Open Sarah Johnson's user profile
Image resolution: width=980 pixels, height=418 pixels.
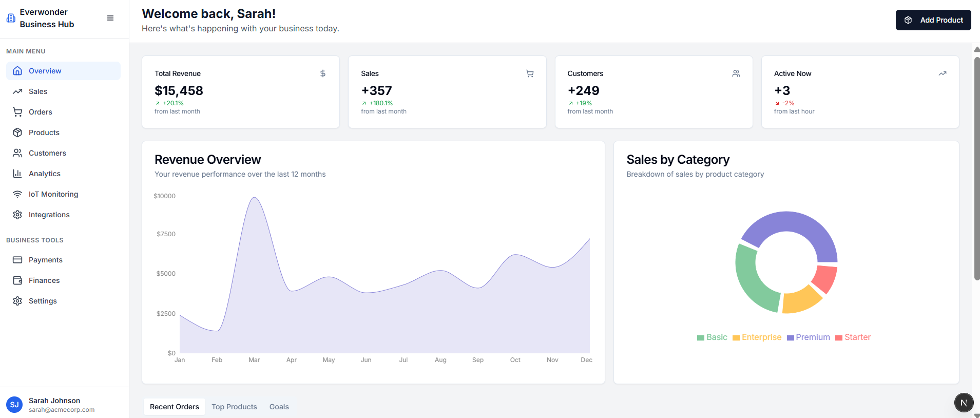click(x=54, y=405)
